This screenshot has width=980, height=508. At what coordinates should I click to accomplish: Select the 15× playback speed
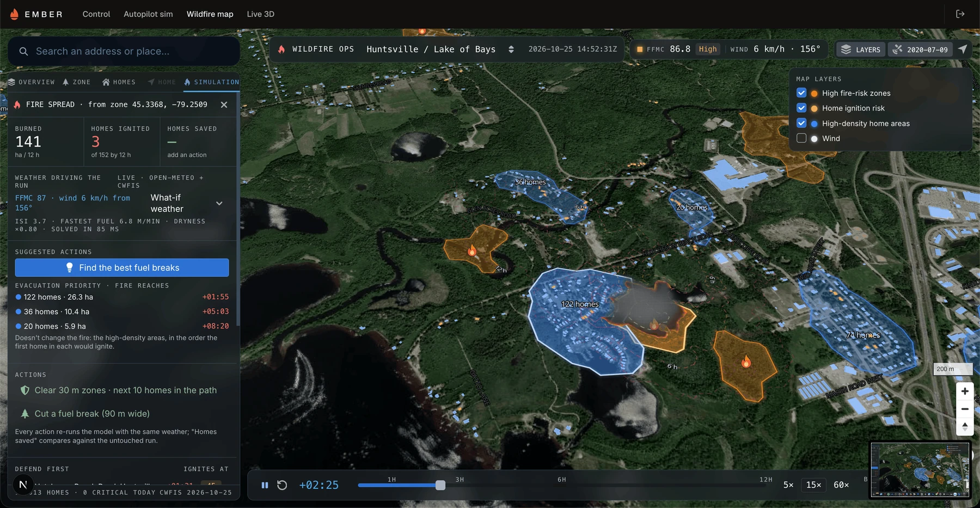813,485
